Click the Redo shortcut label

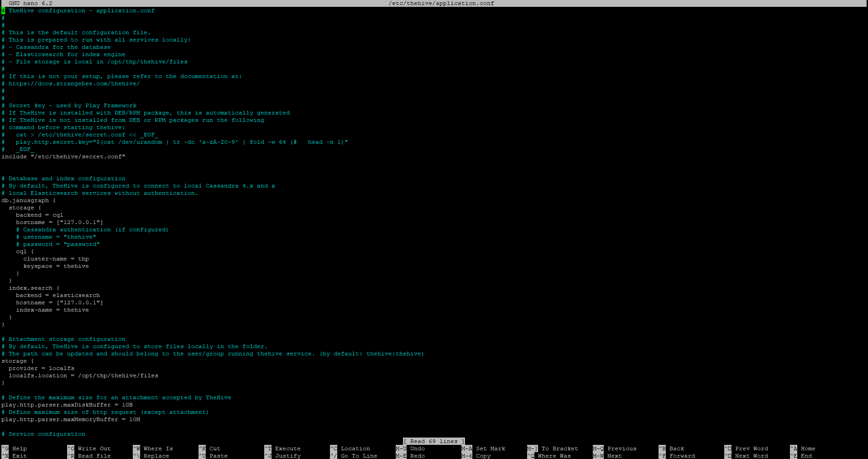tap(418, 456)
